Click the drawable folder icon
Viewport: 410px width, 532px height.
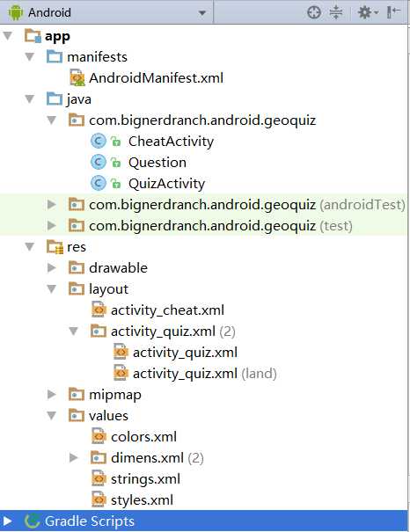coord(77,267)
